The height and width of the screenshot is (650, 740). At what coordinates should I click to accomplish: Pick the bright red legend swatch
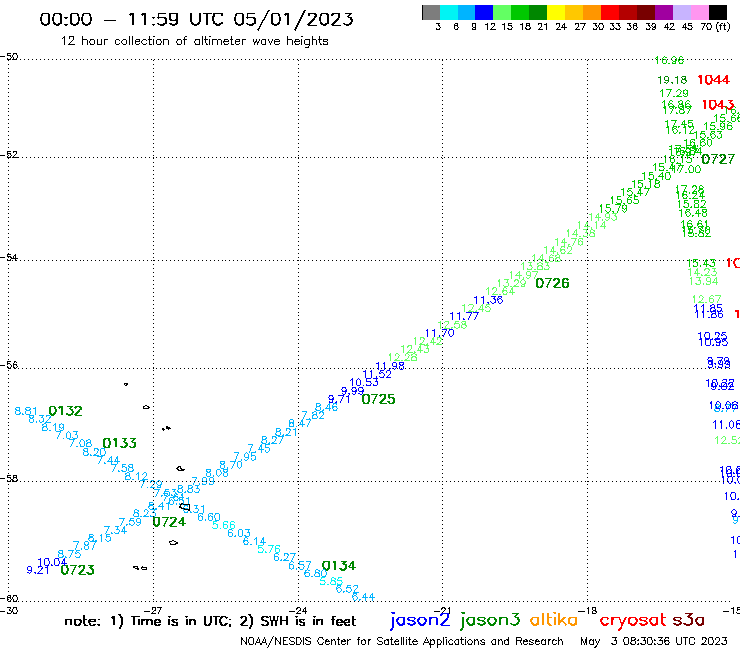pyautogui.click(x=610, y=12)
